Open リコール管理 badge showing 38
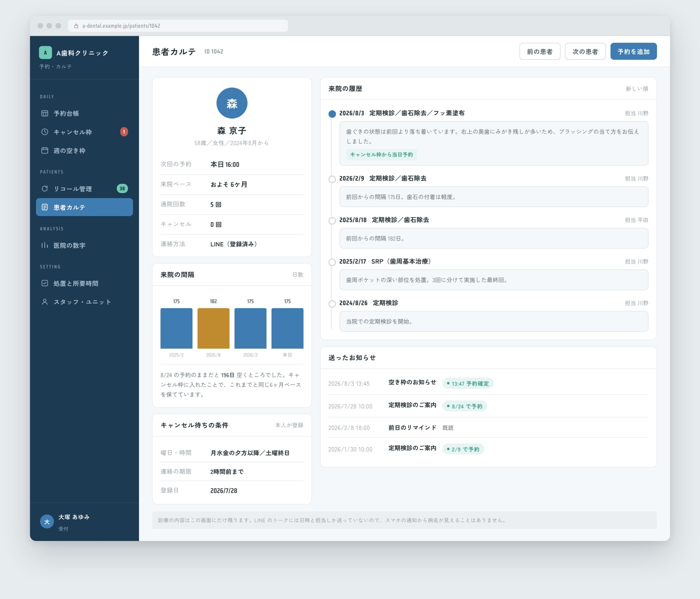 [x=122, y=188]
